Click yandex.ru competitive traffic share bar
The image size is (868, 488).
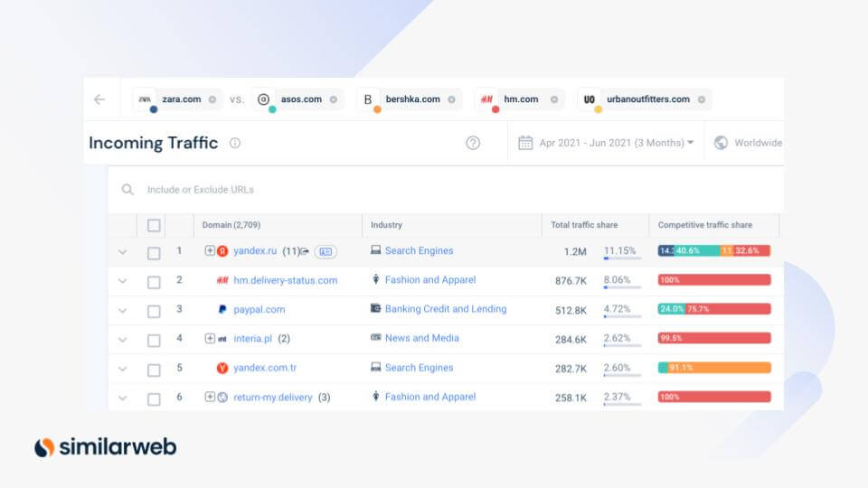pyautogui.click(x=714, y=250)
